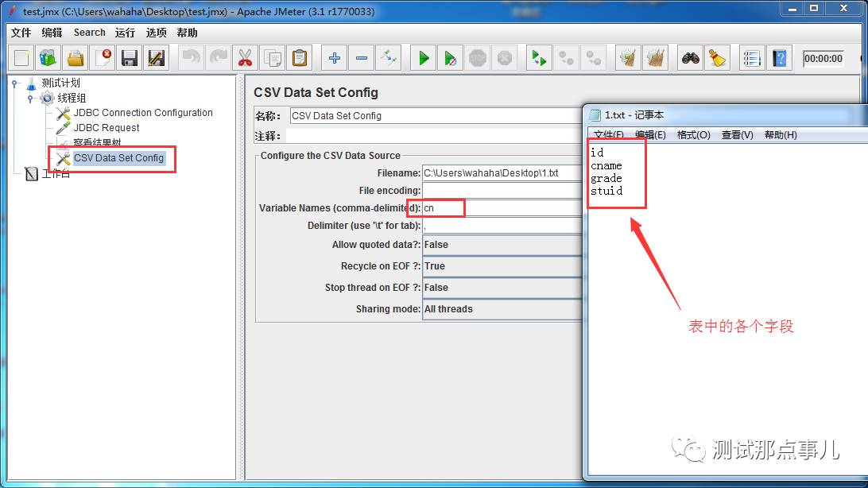Open Search with binoculars icon
868x488 pixels.
[x=690, y=58]
